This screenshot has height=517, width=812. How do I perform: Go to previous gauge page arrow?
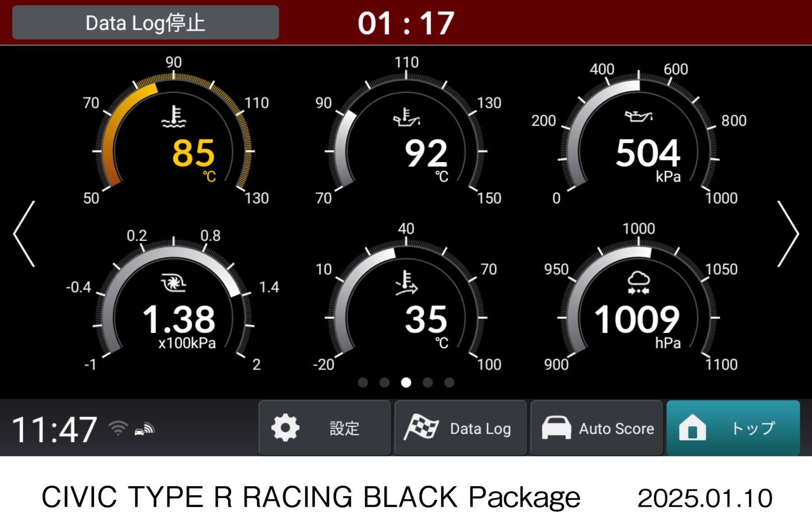pos(24,234)
